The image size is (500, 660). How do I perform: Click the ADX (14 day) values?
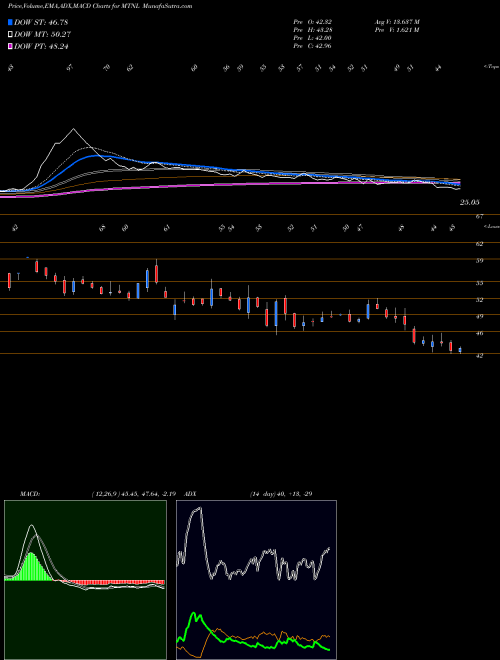[281, 494]
